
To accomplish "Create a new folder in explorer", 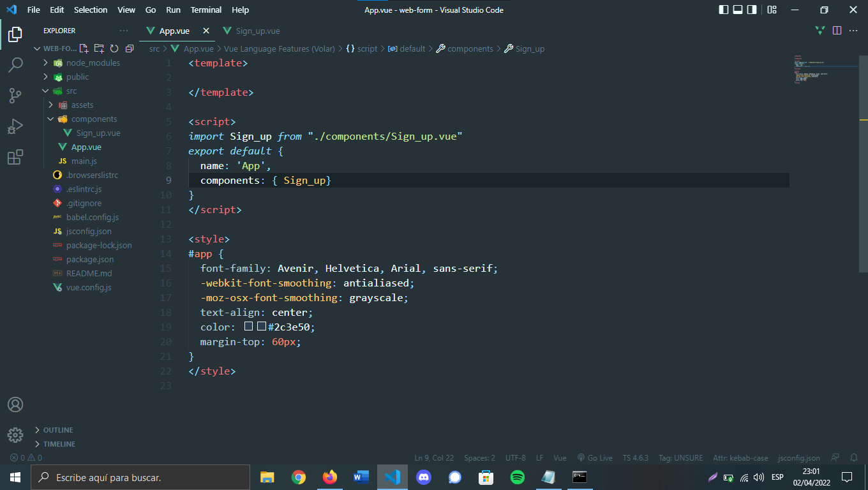I will 99,48.
